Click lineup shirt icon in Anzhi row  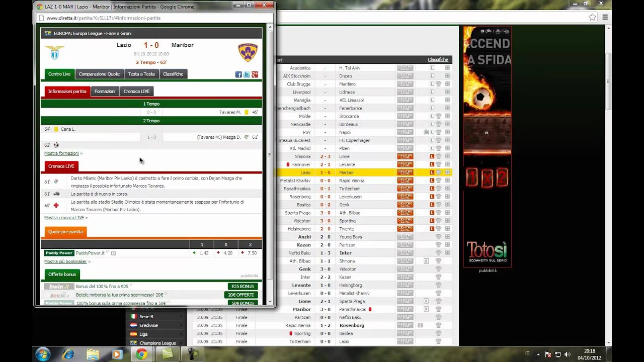click(x=438, y=237)
